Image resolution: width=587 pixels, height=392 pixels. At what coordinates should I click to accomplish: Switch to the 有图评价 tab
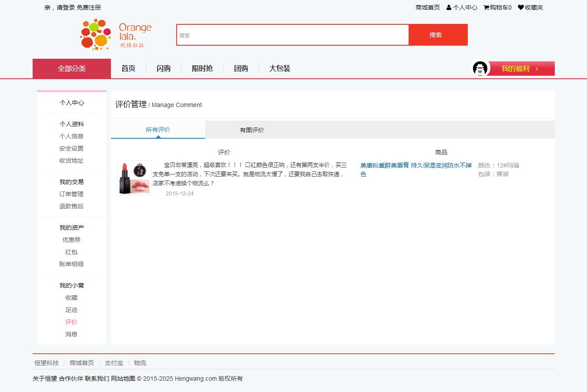252,130
